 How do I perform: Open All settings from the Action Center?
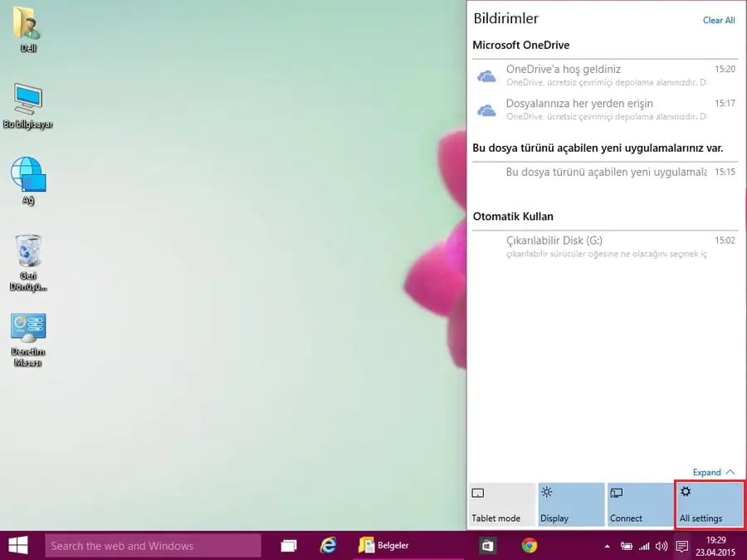(709, 504)
